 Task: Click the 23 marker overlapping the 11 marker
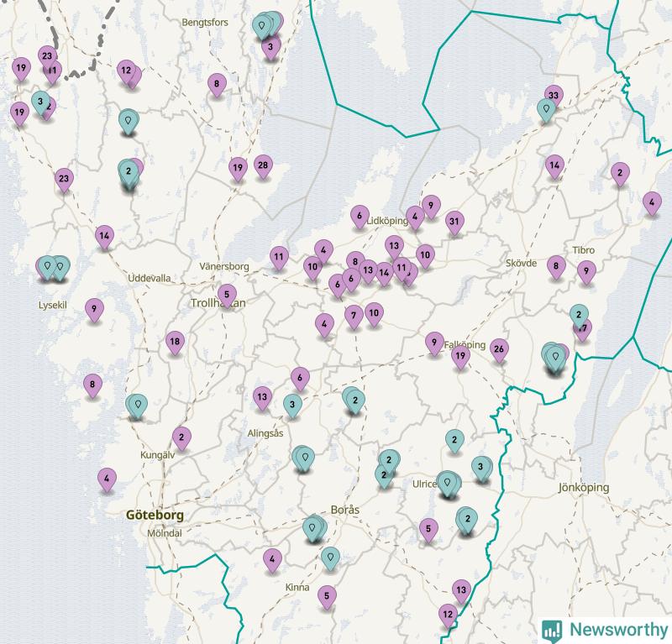click(47, 56)
